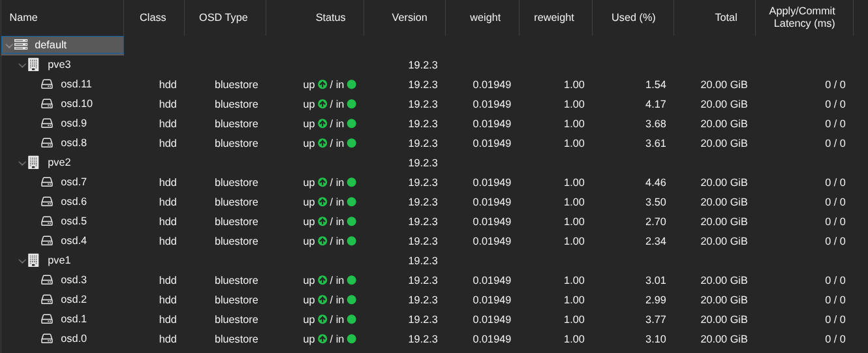Screen dimensions: 868x353
Task: Click the default root server icon
Action: click(21, 45)
